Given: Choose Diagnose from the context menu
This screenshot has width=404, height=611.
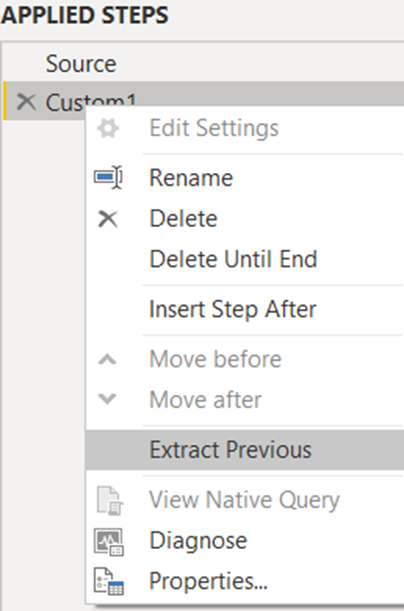Looking at the screenshot, I should click(198, 541).
